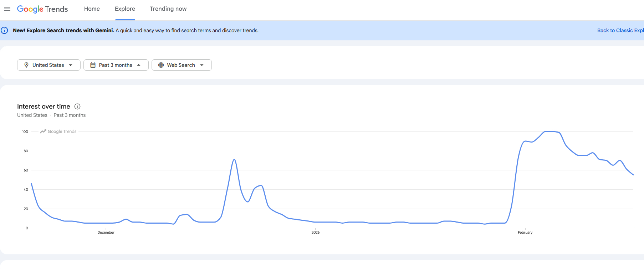Click the calendar icon beside Past 3 months
The width and height of the screenshot is (644, 269).
tap(93, 65)
